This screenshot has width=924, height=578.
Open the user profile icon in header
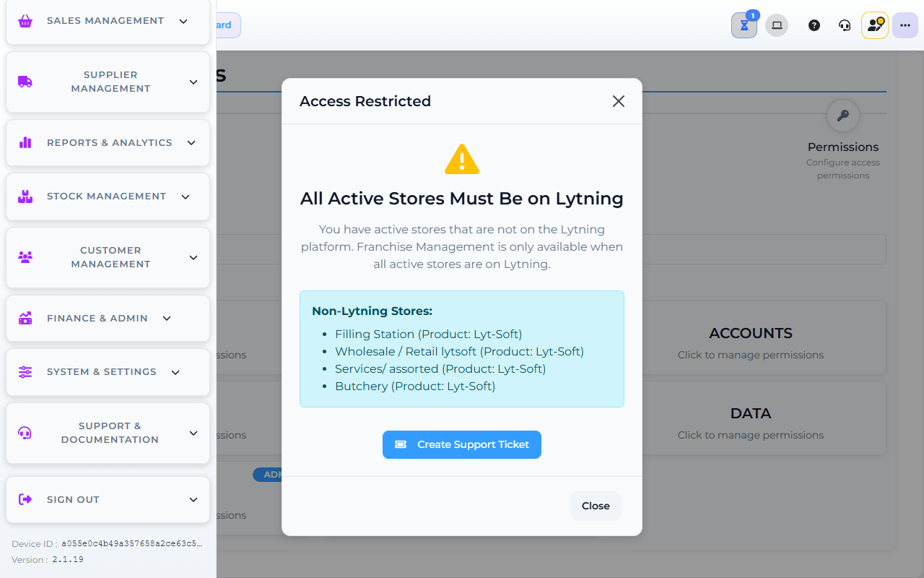click(875, 25)
